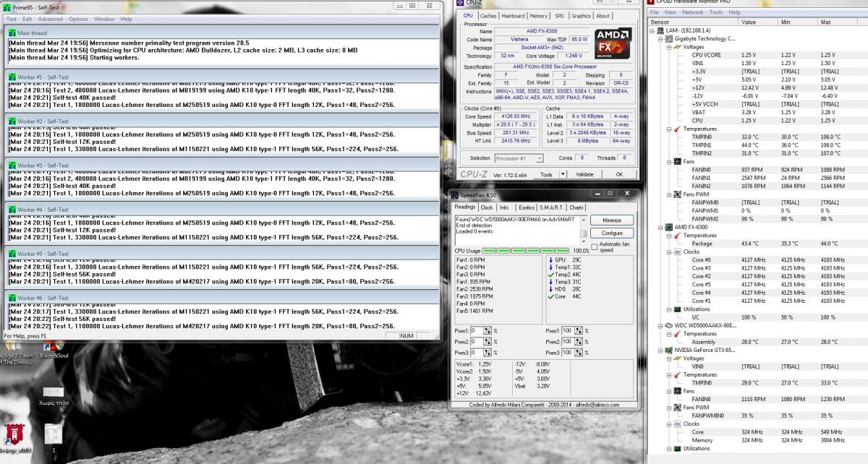Open the Graphics tab in CPU-Z
Viewport: 868px width, 464px height.
coord(581,15)
